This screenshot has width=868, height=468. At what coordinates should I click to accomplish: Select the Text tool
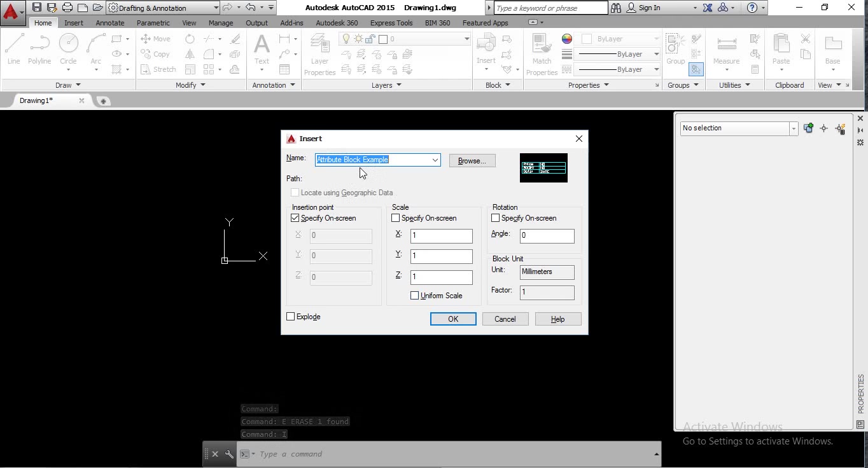pos(262,50)
